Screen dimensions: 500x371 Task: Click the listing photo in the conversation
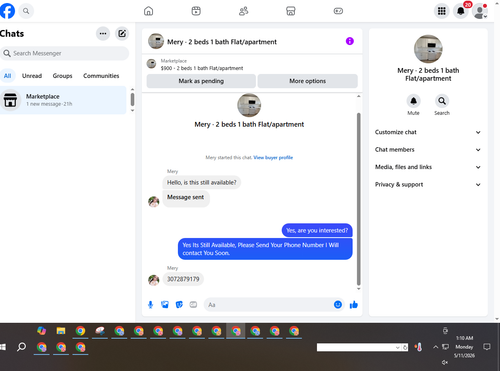(249, 105)
